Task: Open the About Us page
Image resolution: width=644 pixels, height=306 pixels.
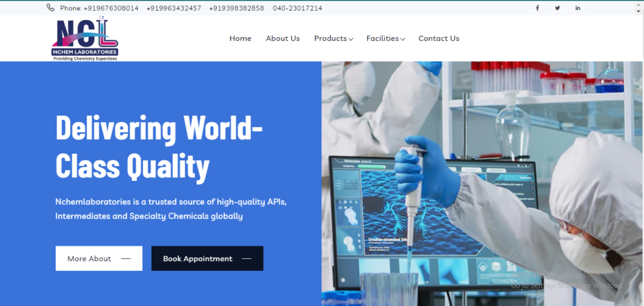Action: [x=282, y=38]
